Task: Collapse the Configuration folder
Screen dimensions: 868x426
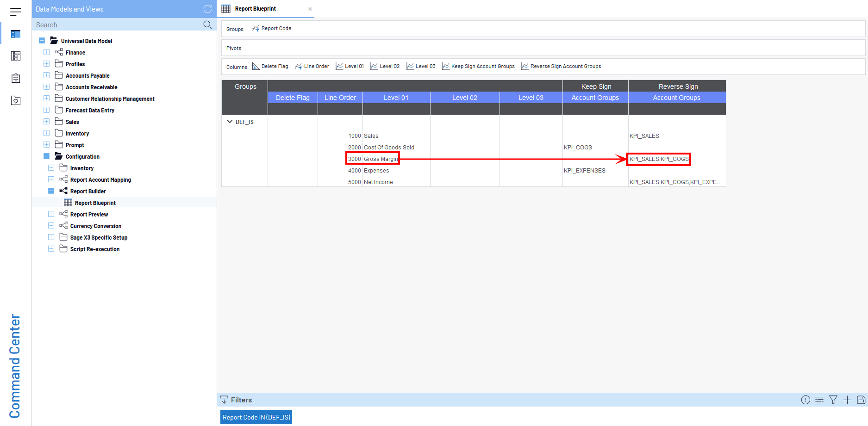Action: tap(47, 156)
